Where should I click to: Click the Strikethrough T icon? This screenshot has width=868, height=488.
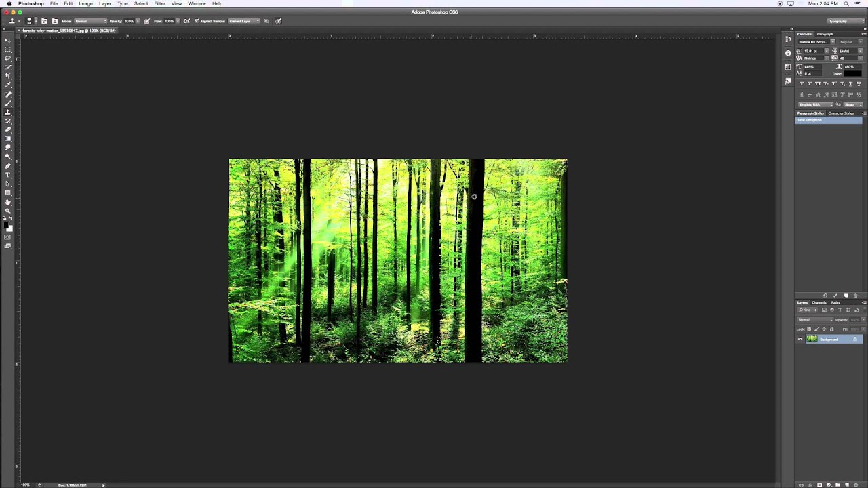tap(859, 84)
